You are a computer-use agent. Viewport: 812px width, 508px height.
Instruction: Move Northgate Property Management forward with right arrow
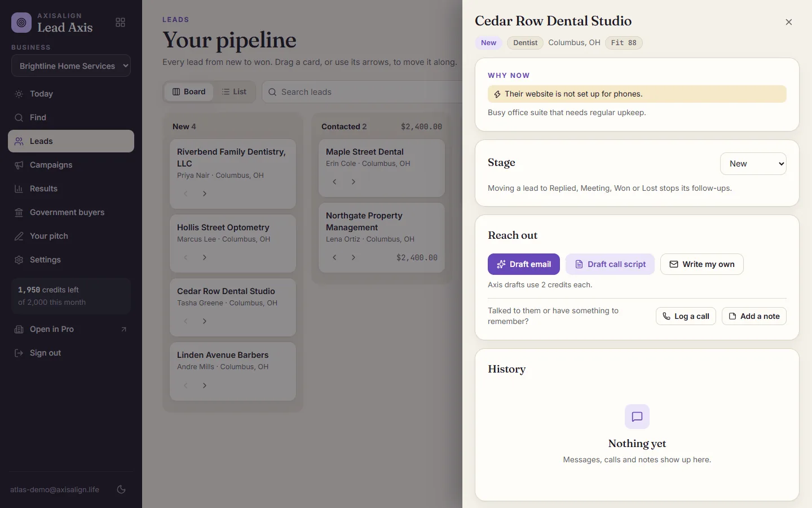pos(354,257)
